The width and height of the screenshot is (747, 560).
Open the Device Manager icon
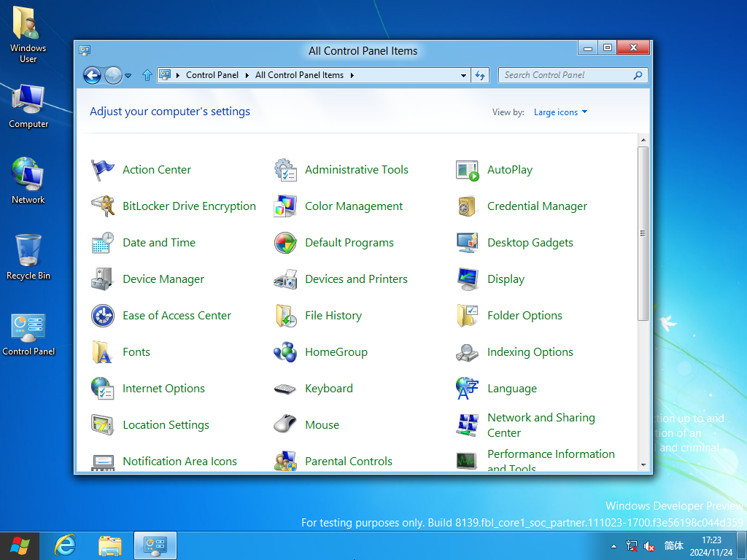pos(102,279)
